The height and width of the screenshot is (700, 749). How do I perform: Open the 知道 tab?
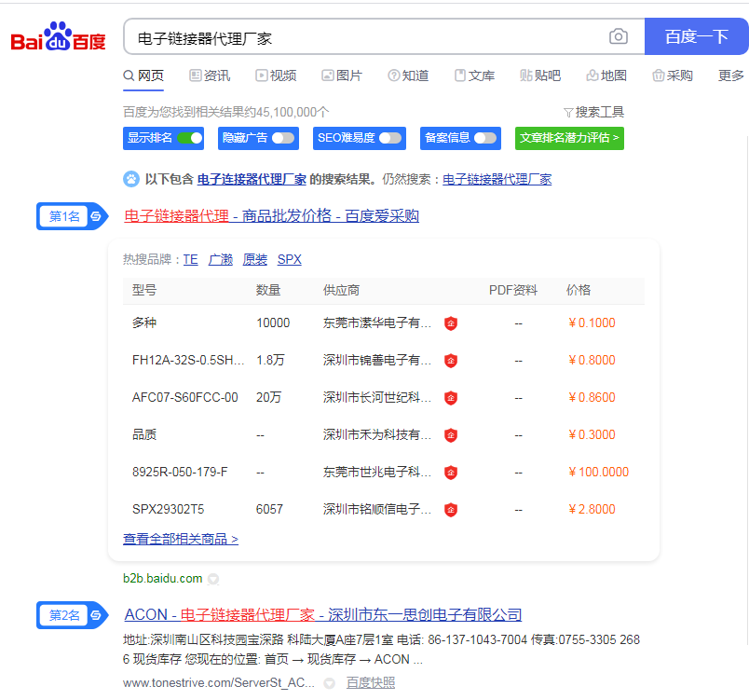(408, 75)
